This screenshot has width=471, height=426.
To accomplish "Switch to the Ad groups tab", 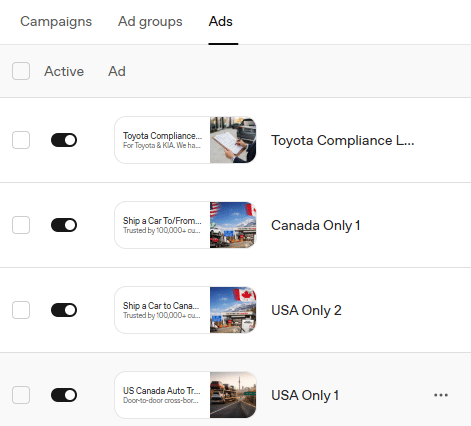I will pyautogui.click(x=150, y=22).
